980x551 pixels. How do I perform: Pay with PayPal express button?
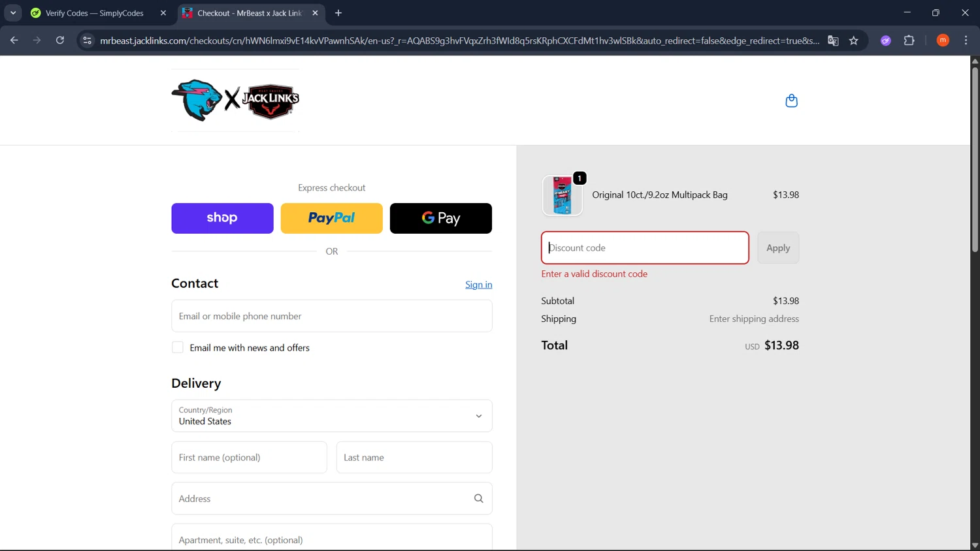(331, 218)
